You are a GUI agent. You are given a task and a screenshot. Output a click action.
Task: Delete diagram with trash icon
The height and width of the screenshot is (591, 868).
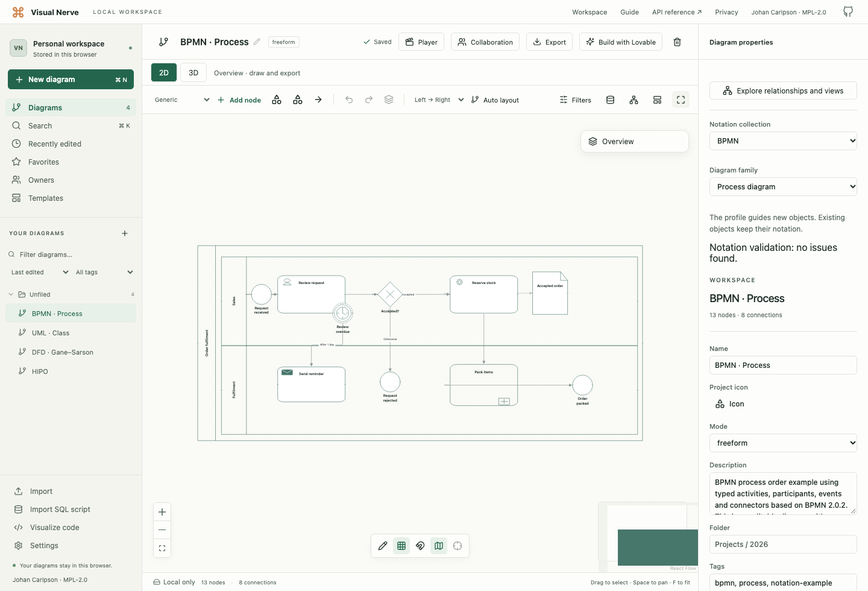point(677,42)
